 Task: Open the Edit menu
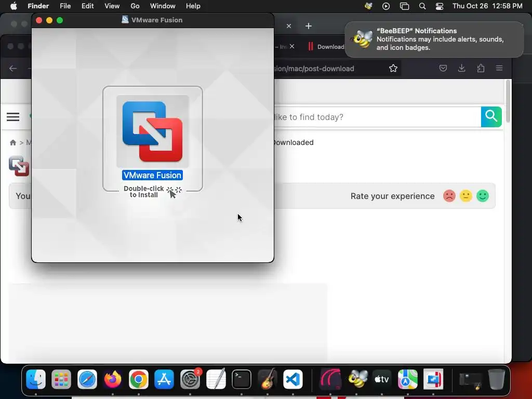[x=87, y=6]
